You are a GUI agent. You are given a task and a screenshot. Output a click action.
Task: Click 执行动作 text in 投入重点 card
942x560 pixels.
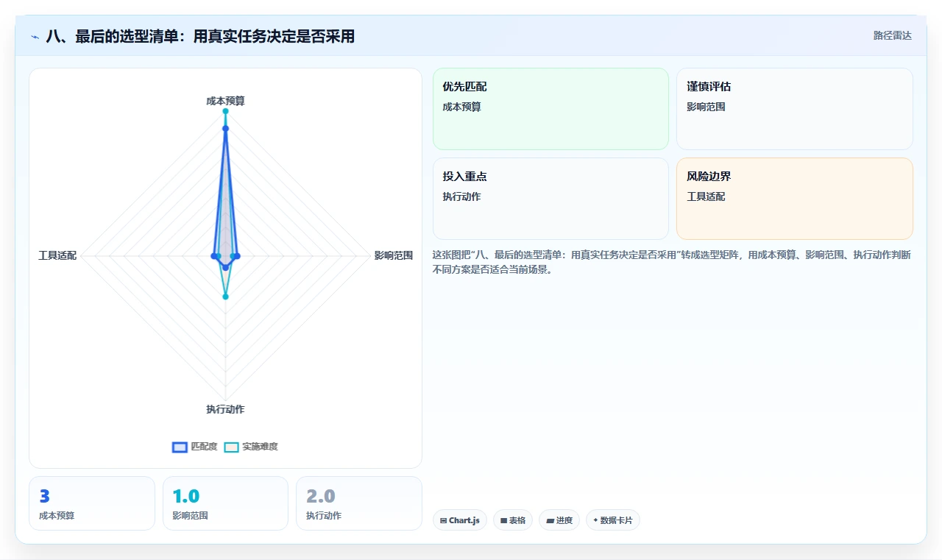461,196
